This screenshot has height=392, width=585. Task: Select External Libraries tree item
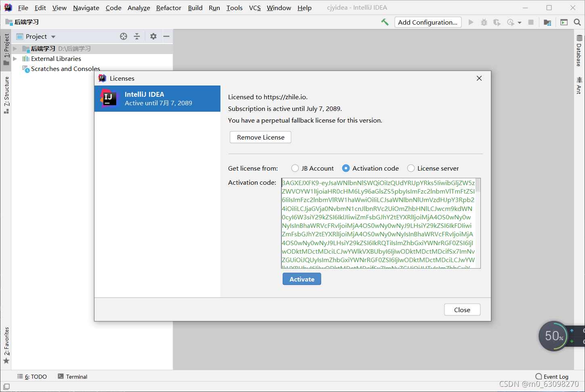tap(56, 58)
